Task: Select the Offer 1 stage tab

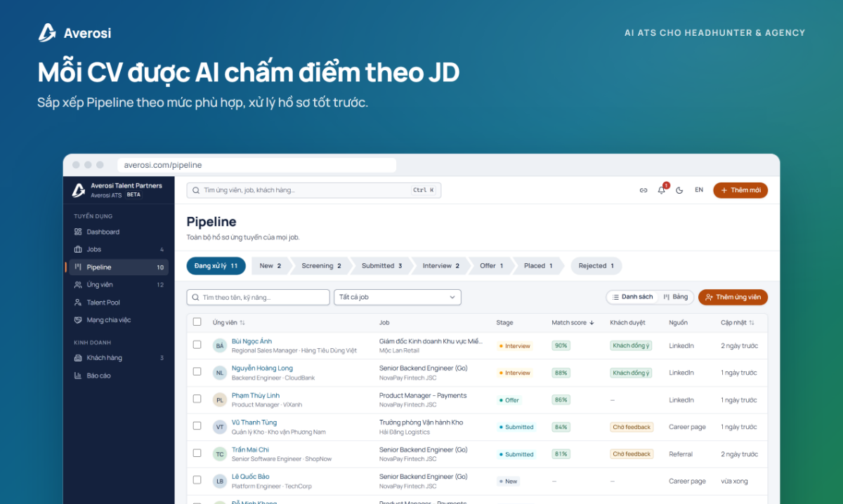Action: click(x=492, y=266)
